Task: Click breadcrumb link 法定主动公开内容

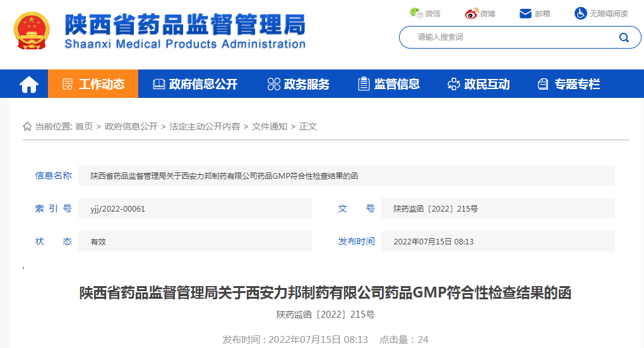Action: pyautogui.click(x=205, y=126)
